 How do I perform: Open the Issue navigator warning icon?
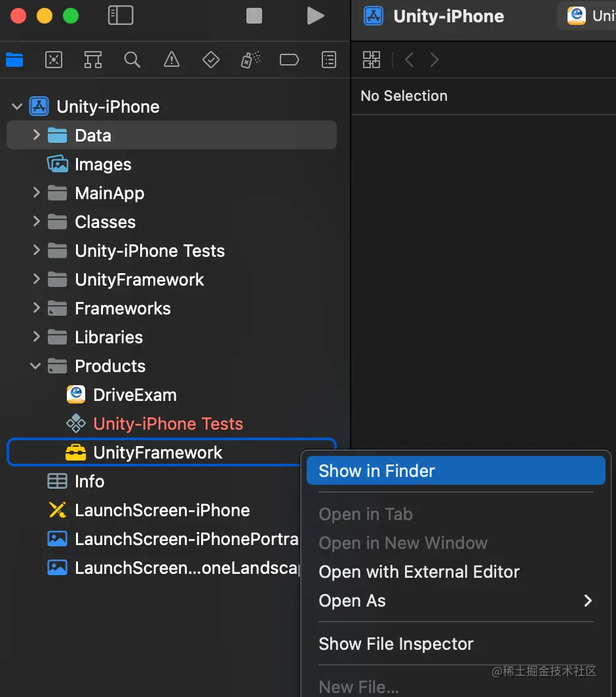[172, 60]
